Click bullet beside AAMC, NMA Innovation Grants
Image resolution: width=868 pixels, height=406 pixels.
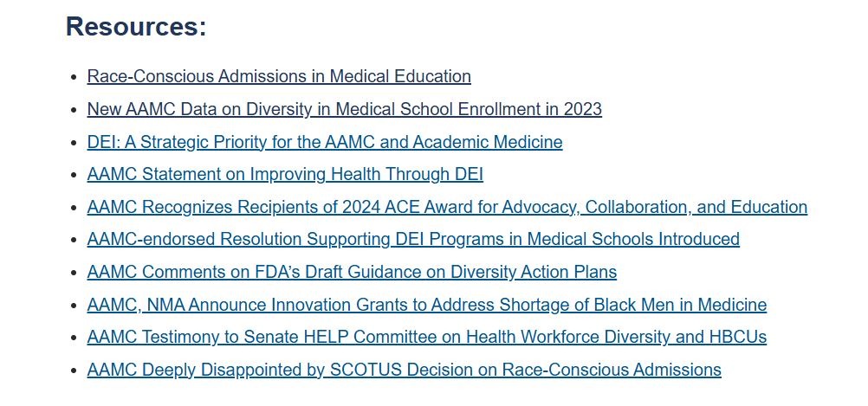point(74,306)
